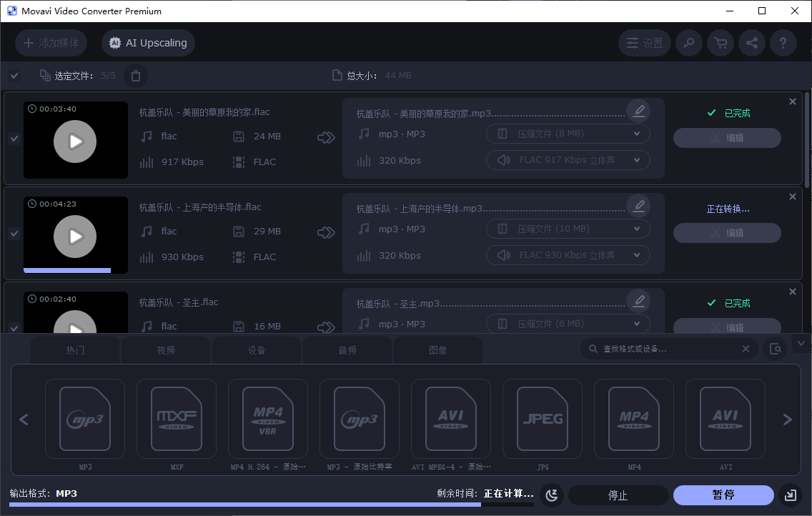Enable sleep-after-conversion moon icon near 停止
This screenshot has height=516, width=812.
551,495
